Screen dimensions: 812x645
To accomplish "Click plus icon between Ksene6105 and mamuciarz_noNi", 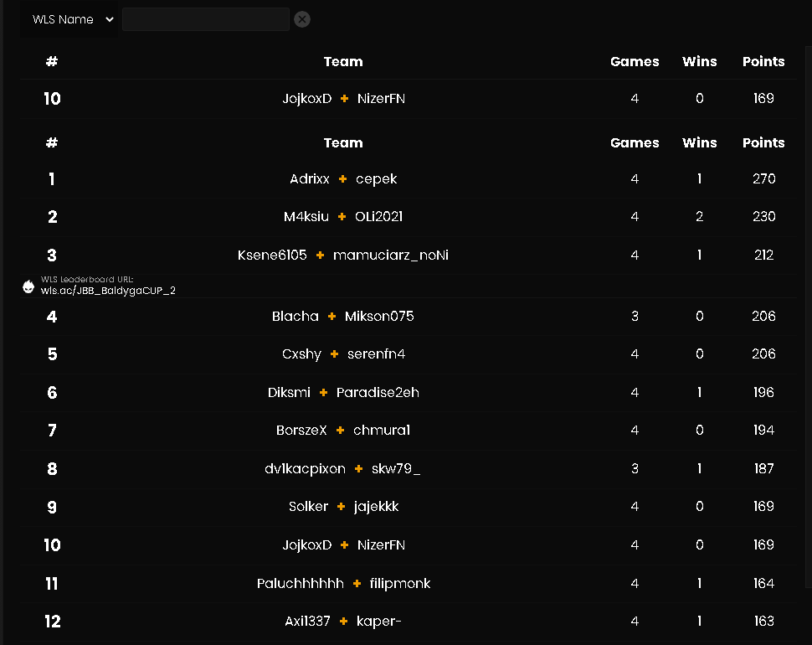I will [x=320, y=255].
